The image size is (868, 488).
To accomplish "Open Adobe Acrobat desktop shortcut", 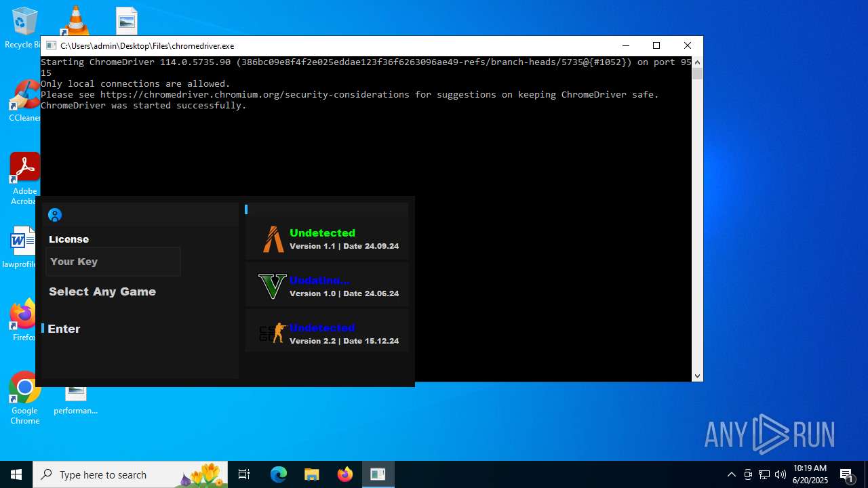I will tap(24, 179).
